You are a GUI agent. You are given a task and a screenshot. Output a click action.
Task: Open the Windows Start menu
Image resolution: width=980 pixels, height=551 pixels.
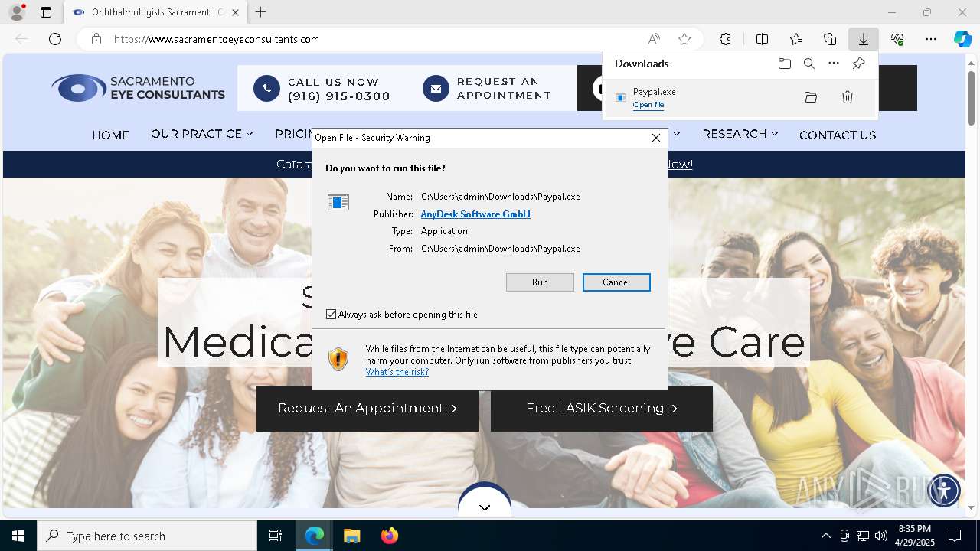pos(18,536)
